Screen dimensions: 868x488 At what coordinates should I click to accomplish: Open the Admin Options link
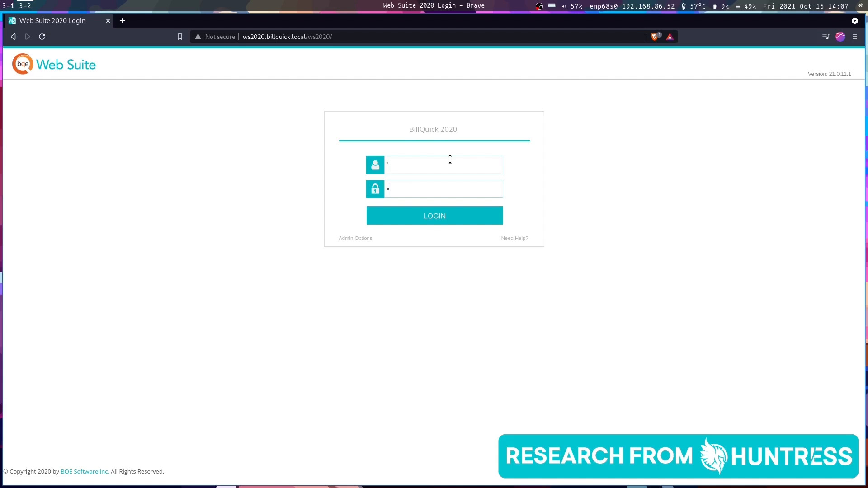[x=355, y=238]
